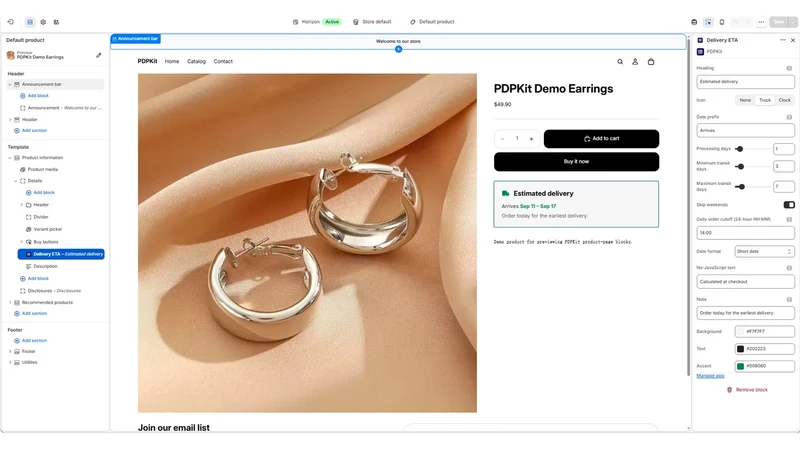Click the Heading input field

click(x=745, y=82)
